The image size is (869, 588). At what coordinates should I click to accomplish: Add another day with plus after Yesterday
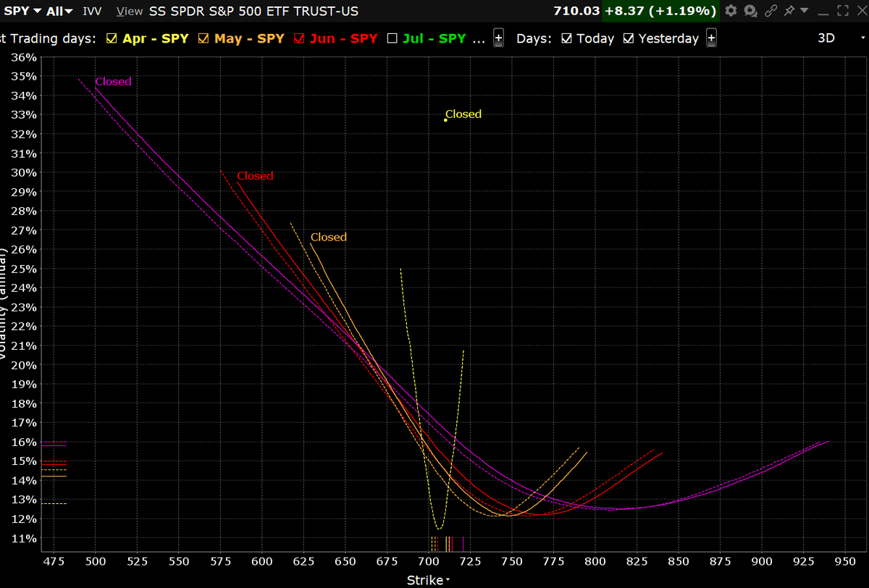(712, 38)
